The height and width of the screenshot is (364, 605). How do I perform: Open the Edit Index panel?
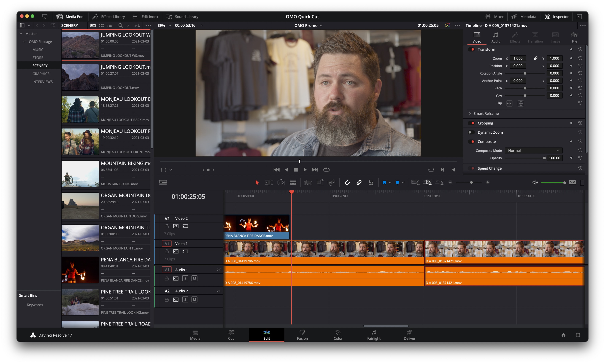tap(146, 17)
